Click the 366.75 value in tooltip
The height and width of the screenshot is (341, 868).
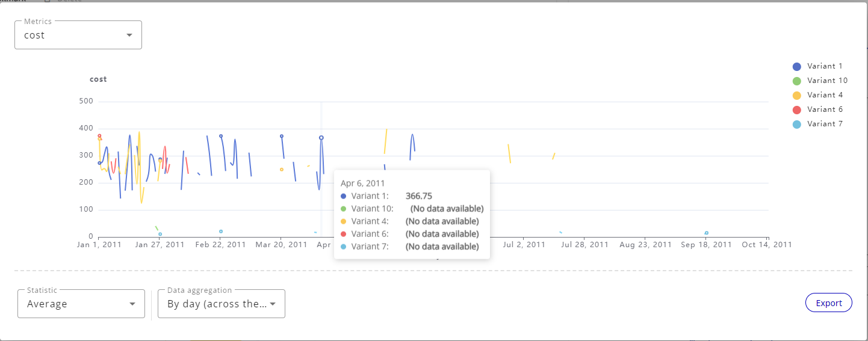(419, 196)
